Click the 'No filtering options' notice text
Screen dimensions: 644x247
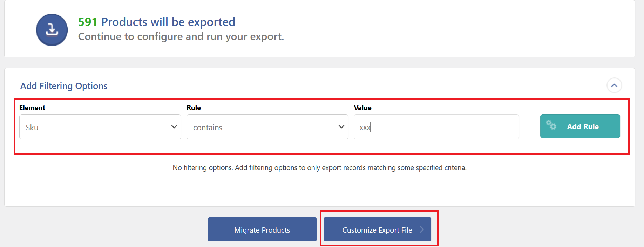(x=320, y=167)
